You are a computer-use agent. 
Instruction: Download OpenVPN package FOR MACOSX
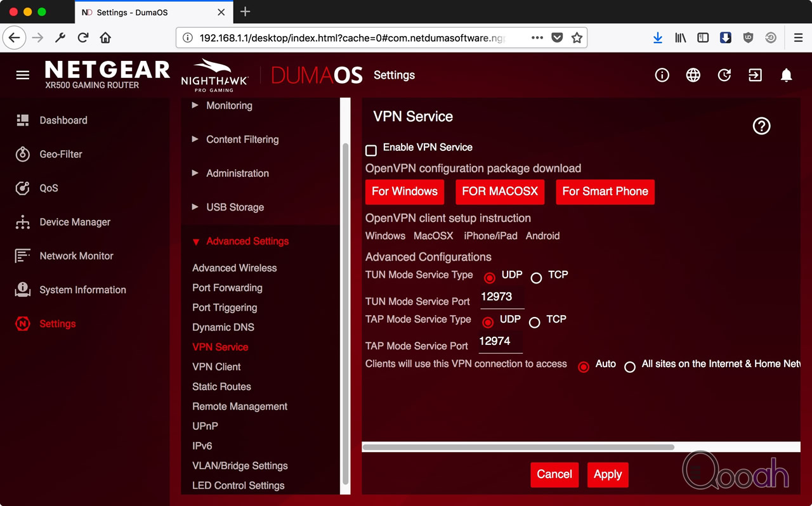click(x=500, y=191)
